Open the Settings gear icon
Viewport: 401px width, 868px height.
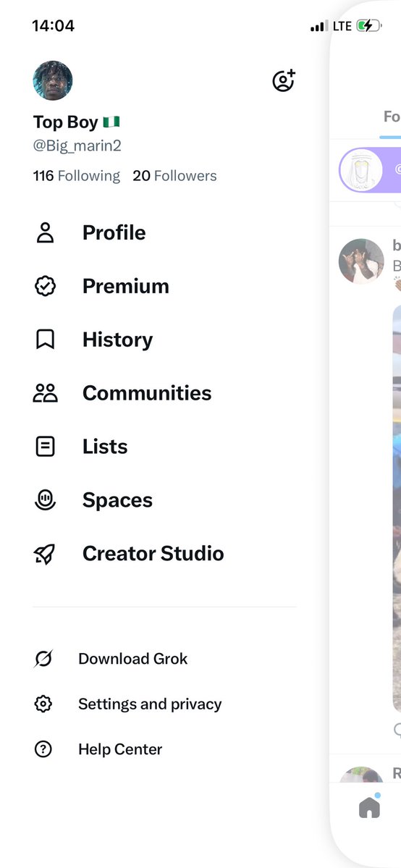coord(43,704)
